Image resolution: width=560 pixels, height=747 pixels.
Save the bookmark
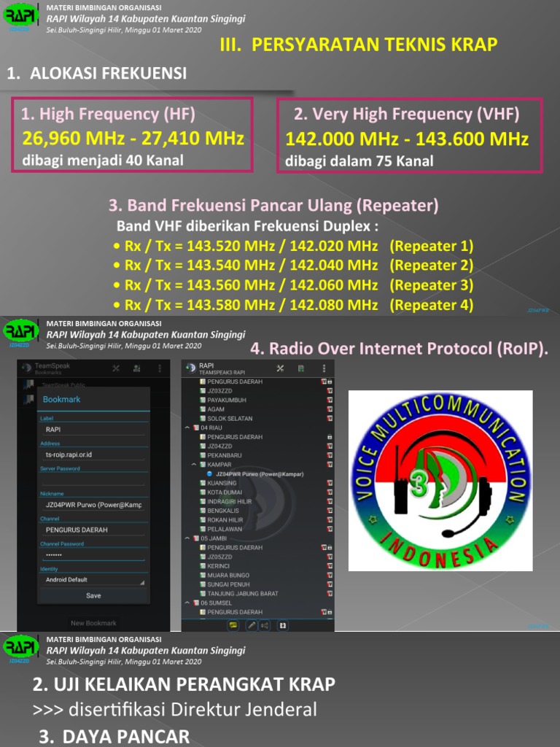pyautogui.click(x=93, y=595)
